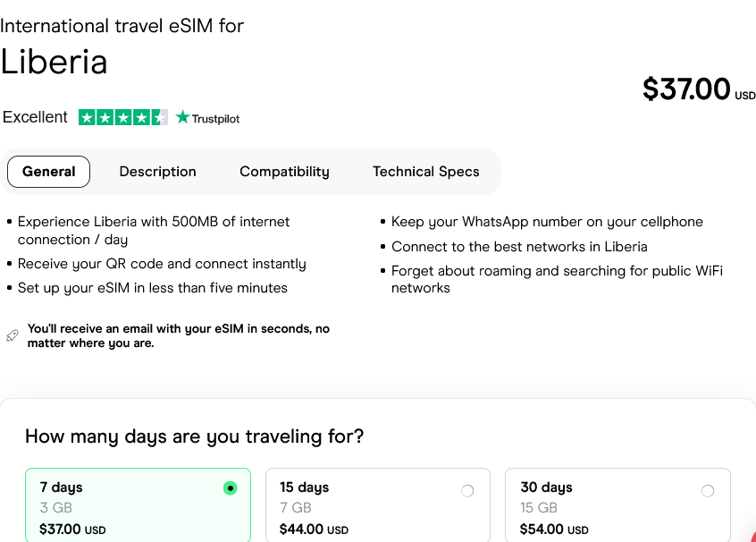The width and height of the screenshot is (756, 542).
Task: Choose the 7 days 3 GB plan card
Action: (x=134, y=508)
